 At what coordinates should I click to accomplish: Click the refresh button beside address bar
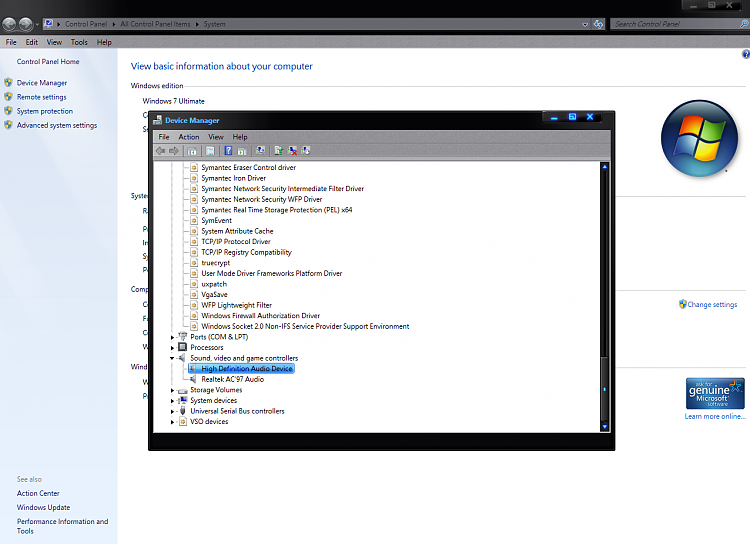pyautogui.click(x=598, y=24)
